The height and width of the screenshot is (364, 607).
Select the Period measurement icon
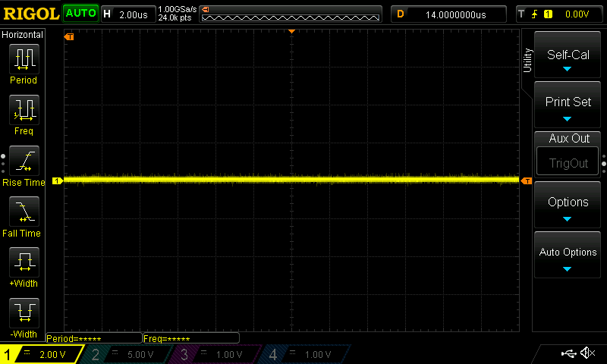click(24, 59)
